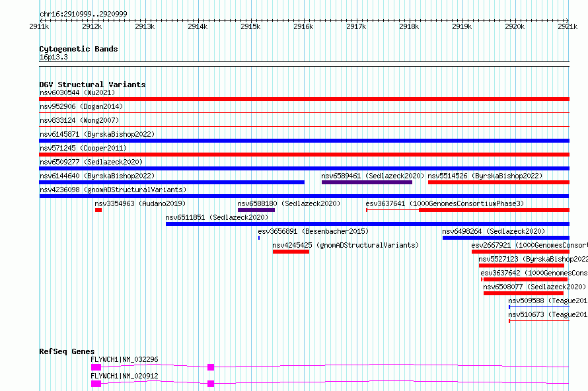
Task: Select the nsv6498264 (Sedlazeck2020) blue bar
Action: (505, 238)
